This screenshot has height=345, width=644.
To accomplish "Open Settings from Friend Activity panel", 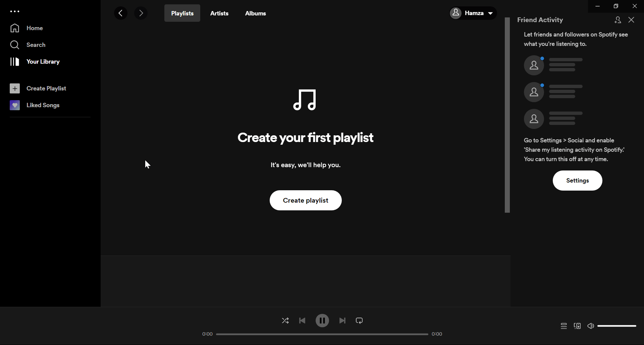I will tap(578, 181).
